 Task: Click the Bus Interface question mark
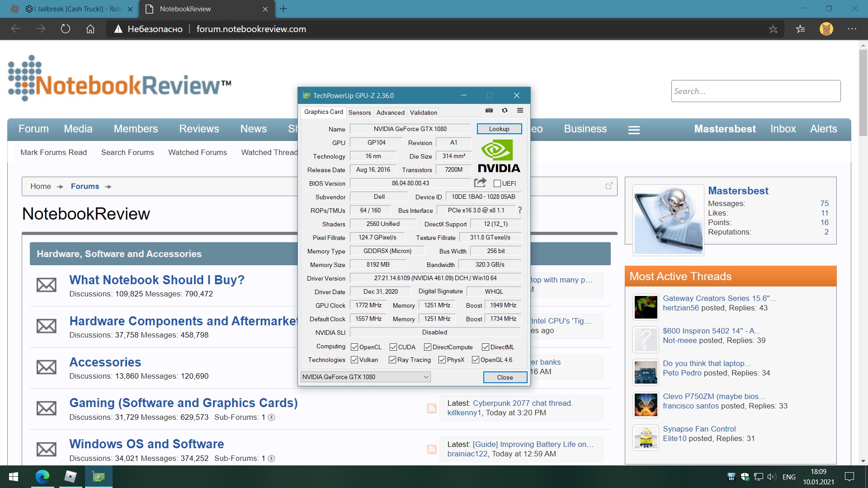(520, 210)
